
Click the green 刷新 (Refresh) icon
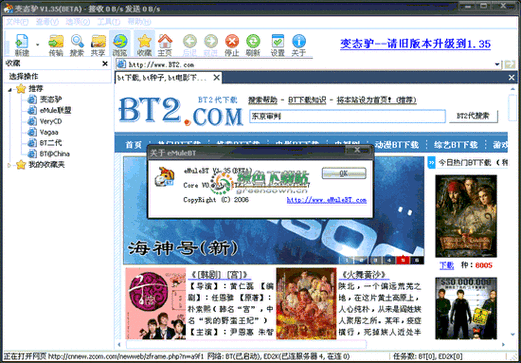pyautogui.click(x=253, y=45)
